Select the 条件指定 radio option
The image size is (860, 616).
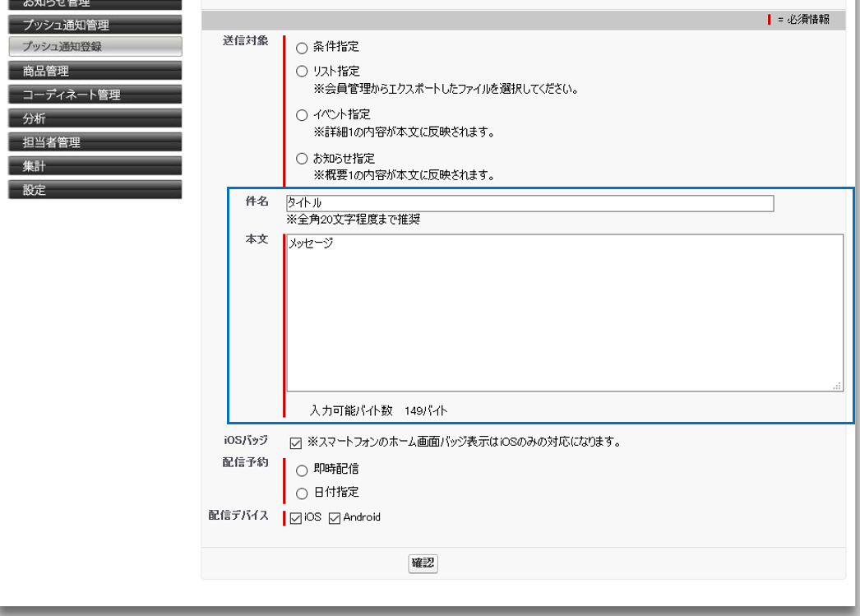[302, 48]
